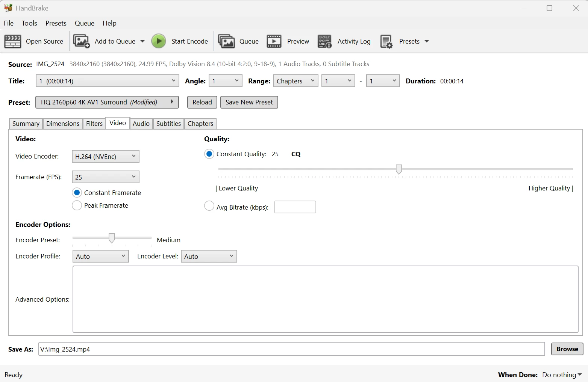Open the Video Encoder H.264 (NVEnc) dropdown
The height and width of the screenshot is (382, 588).
[x=106, y=156]
